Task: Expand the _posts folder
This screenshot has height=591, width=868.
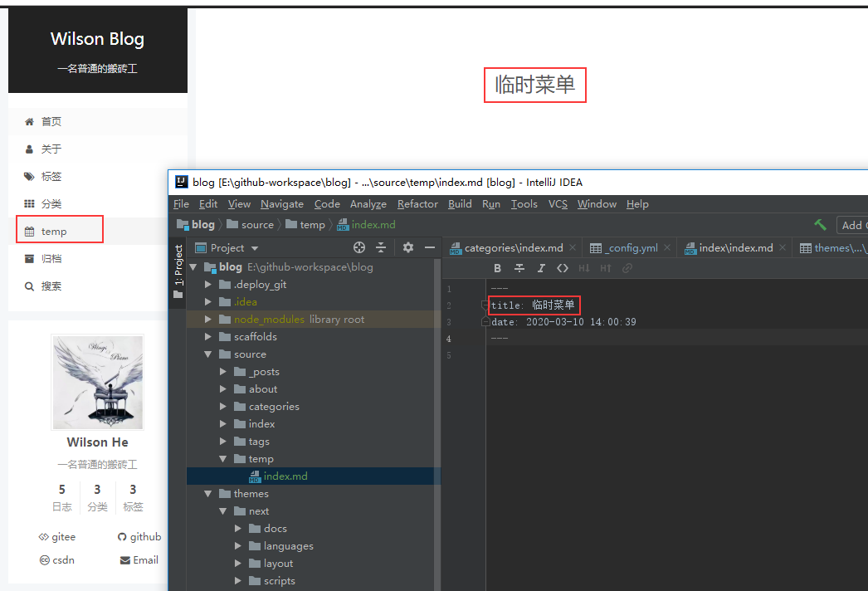Action: 223,372
